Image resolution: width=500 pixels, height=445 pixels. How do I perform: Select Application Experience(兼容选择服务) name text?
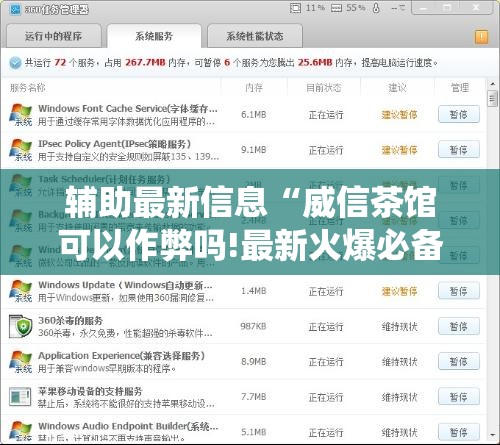point(121,356)
